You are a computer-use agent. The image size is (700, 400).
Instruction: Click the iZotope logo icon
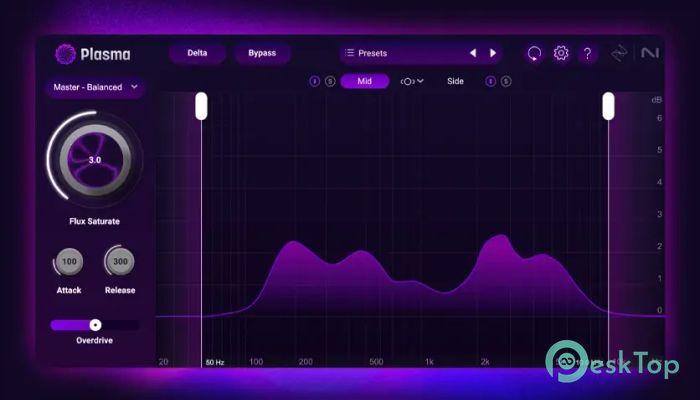(x=620, y=53)
